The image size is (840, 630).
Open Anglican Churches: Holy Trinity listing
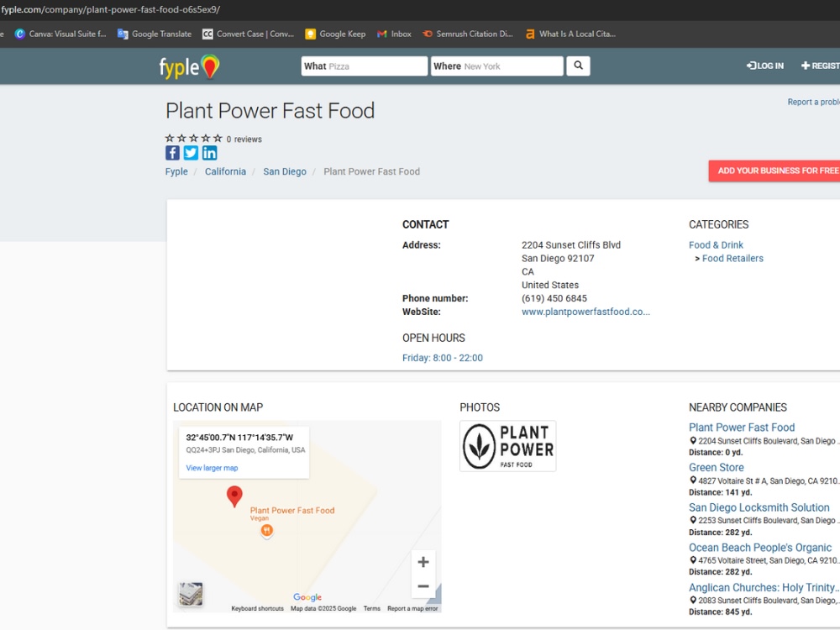click(764, 588)
